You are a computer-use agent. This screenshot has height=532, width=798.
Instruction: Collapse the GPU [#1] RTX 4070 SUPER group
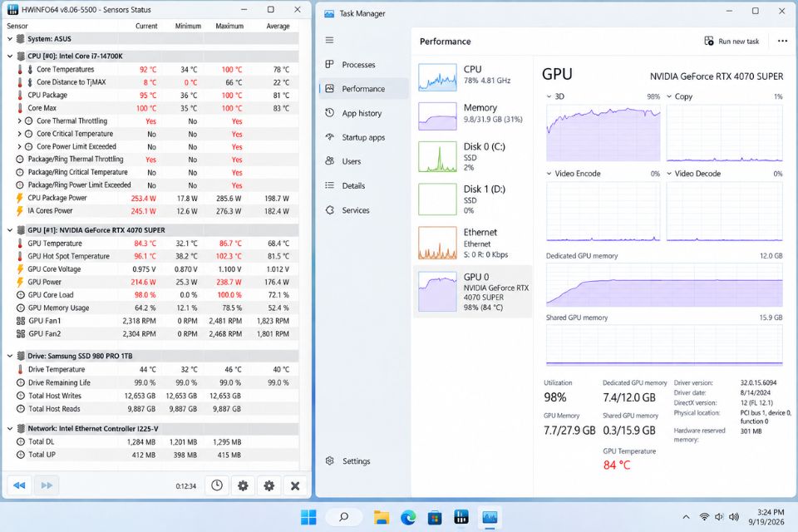(10, 230)
